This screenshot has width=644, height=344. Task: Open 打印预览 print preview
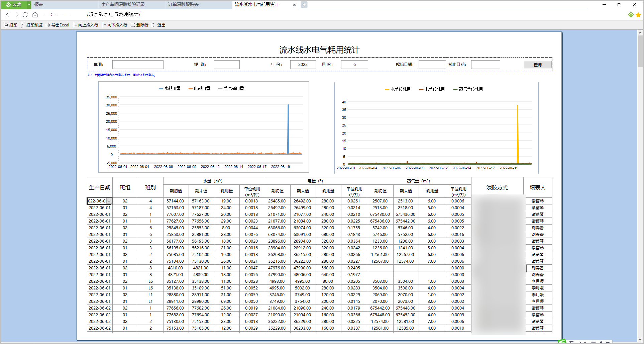[32, 25]
